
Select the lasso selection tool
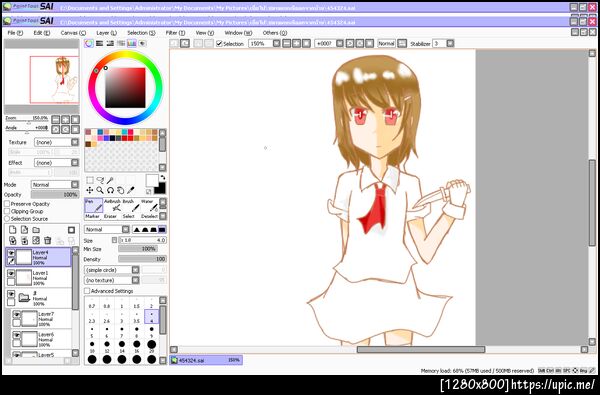coord(100,180)
